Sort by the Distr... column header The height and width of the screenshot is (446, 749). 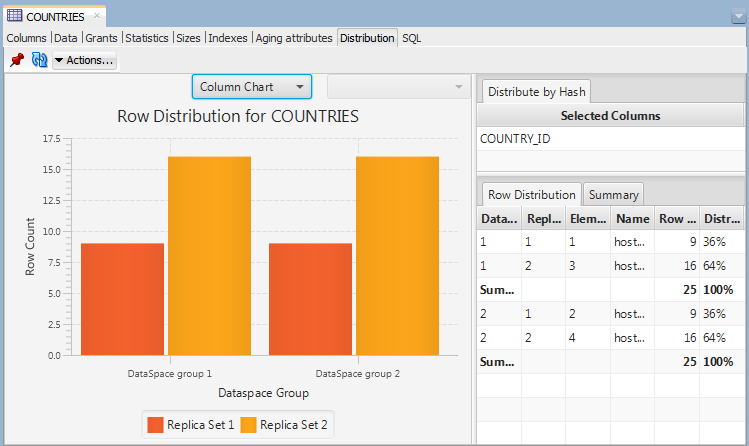tap(721, 219)
